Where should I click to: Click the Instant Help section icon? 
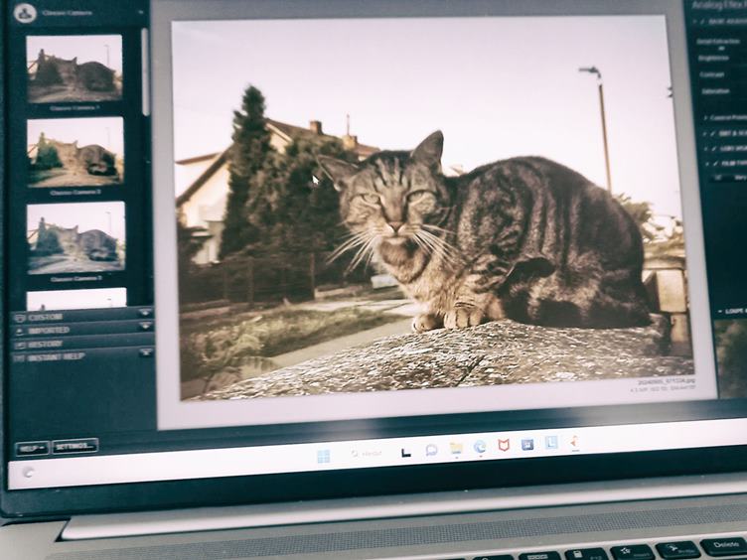(20, 357)
